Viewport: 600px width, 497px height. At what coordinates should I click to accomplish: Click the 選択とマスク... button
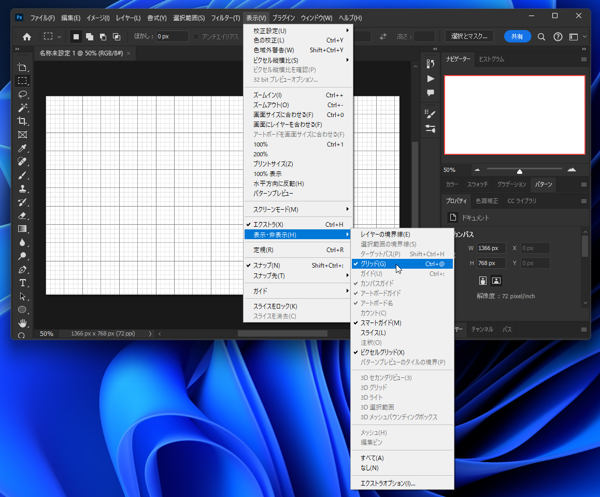coord(469,36)
